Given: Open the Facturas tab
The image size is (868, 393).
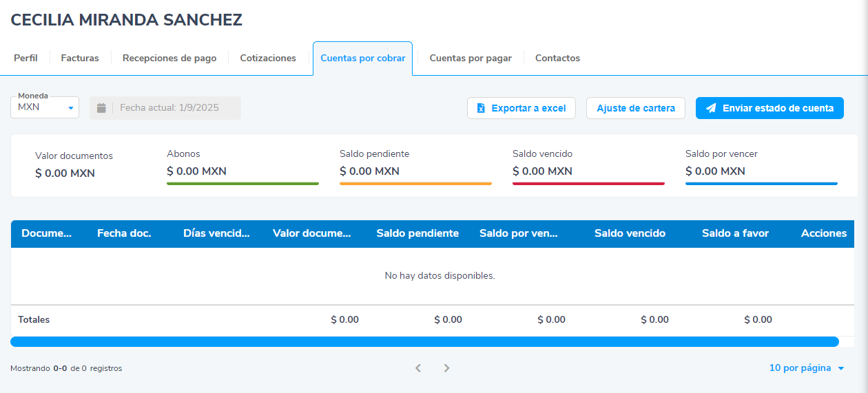Looking at the screenshot, I should (x=80, y=59).
